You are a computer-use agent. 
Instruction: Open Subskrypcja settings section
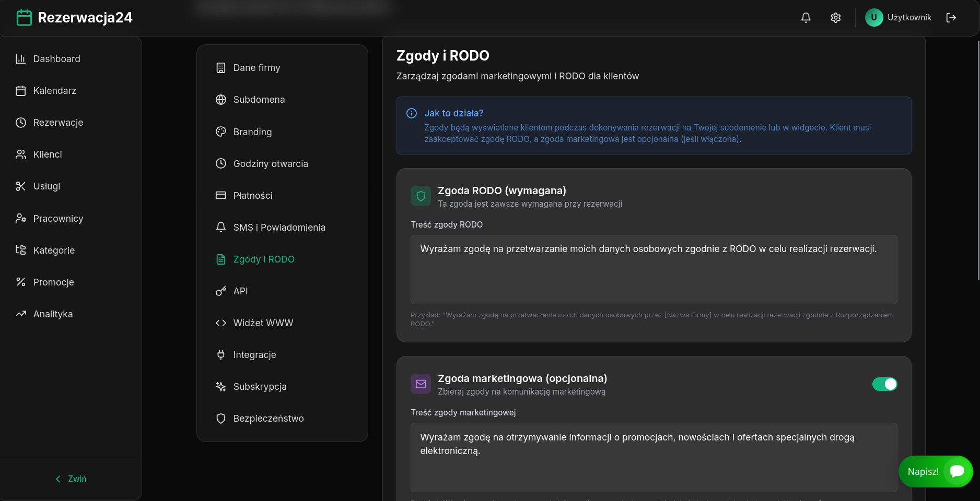(260, 387)
